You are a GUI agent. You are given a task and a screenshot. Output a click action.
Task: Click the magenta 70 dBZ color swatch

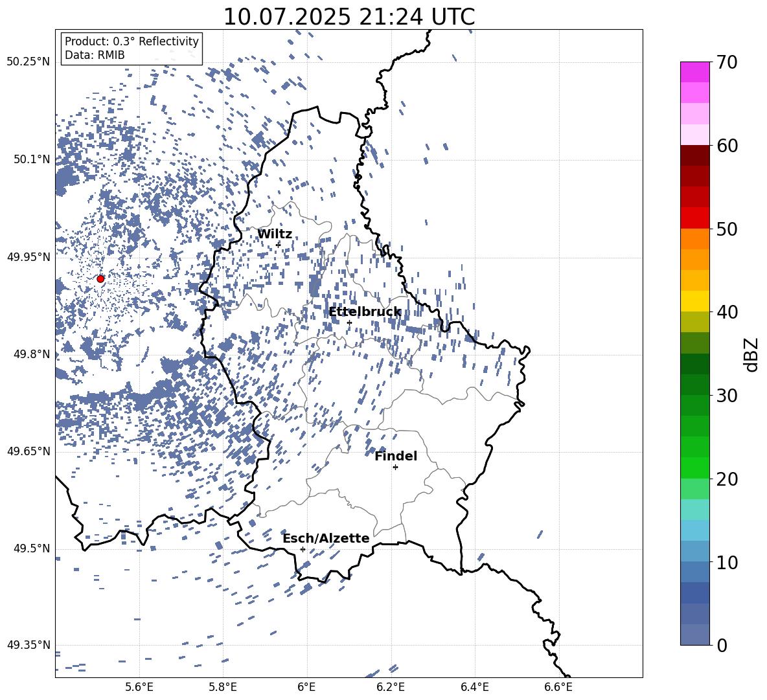pos(694,72)
